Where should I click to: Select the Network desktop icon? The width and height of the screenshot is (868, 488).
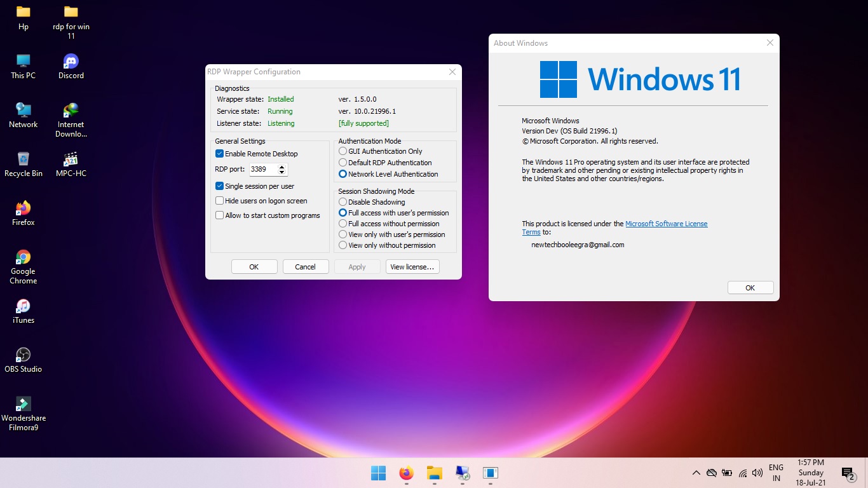pos(24,116)
